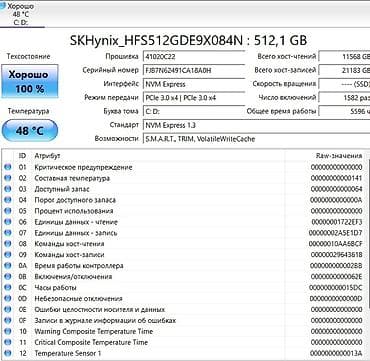The width and height of the screenshot is (370, 361).
Task: Click the Режим передачи PCIe 3.0 x4 field
Action: tap(194, 98)
